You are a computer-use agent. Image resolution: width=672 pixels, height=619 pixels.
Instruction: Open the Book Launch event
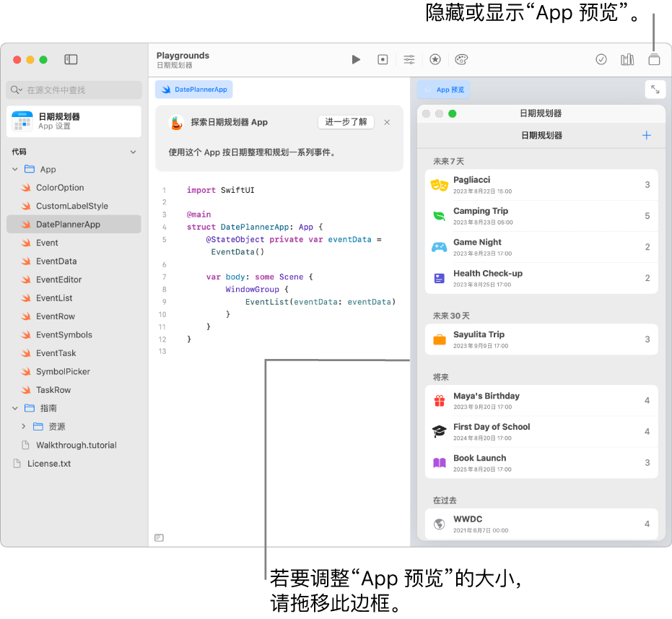(541, 463)
